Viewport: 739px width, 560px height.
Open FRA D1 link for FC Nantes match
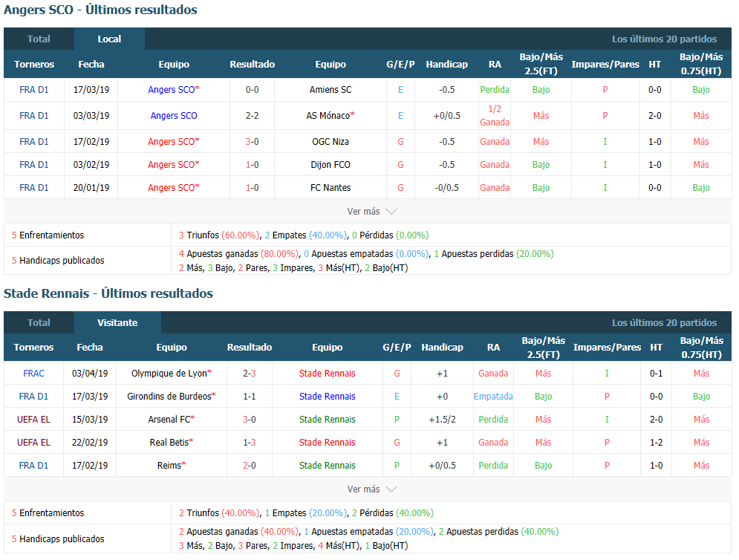click(x=34, y=188)
